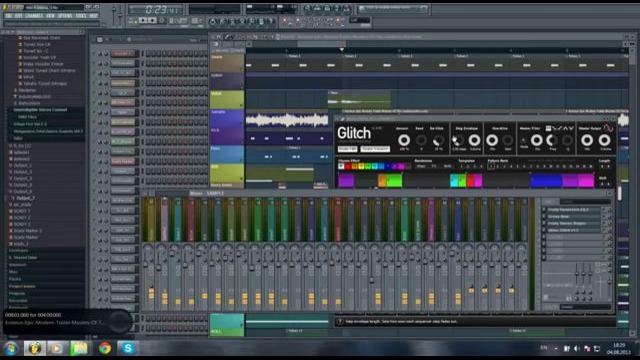Select the first Master Filter type icon
The height and width of the screenshot is (360, 640).
[x=549, y=128]
